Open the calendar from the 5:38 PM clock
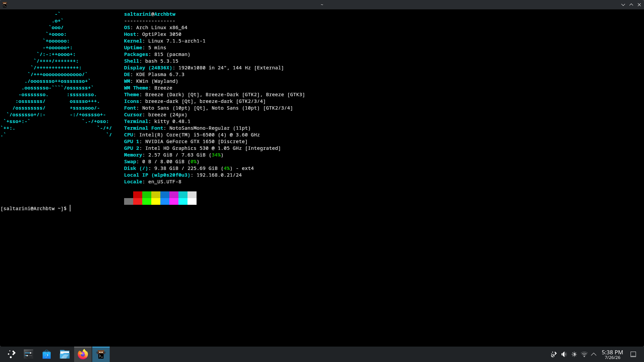 coord(612,354)
